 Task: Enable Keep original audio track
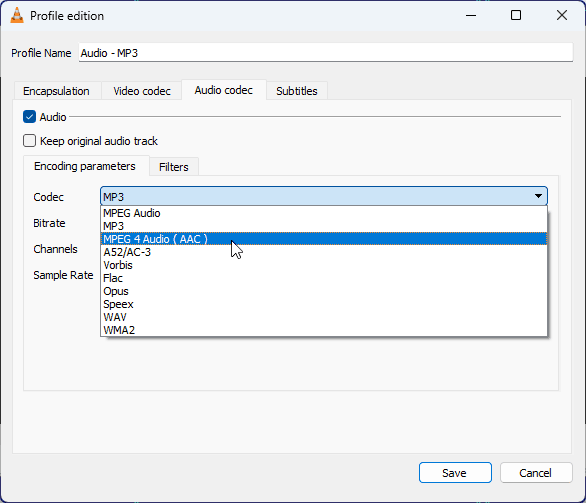[x=30, y=141]
